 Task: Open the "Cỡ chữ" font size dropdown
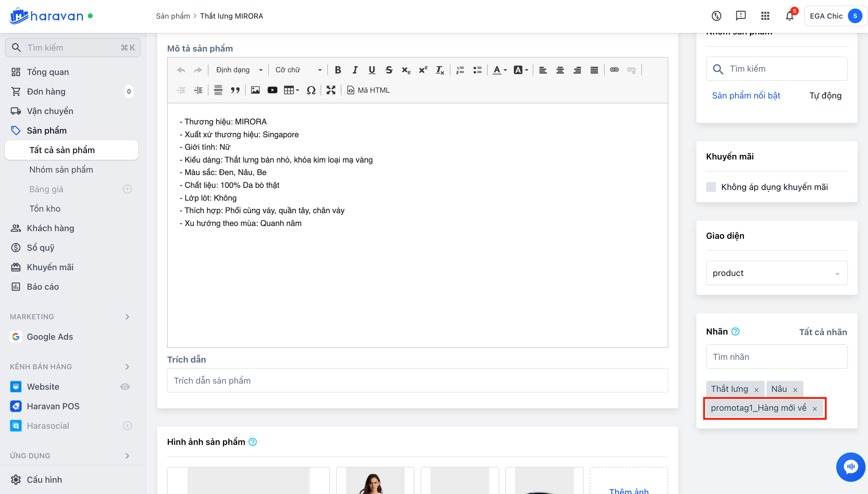298,70
